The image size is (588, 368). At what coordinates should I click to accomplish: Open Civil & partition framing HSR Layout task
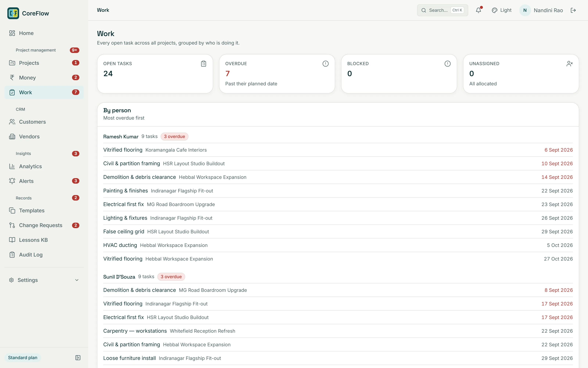point(338,164)
